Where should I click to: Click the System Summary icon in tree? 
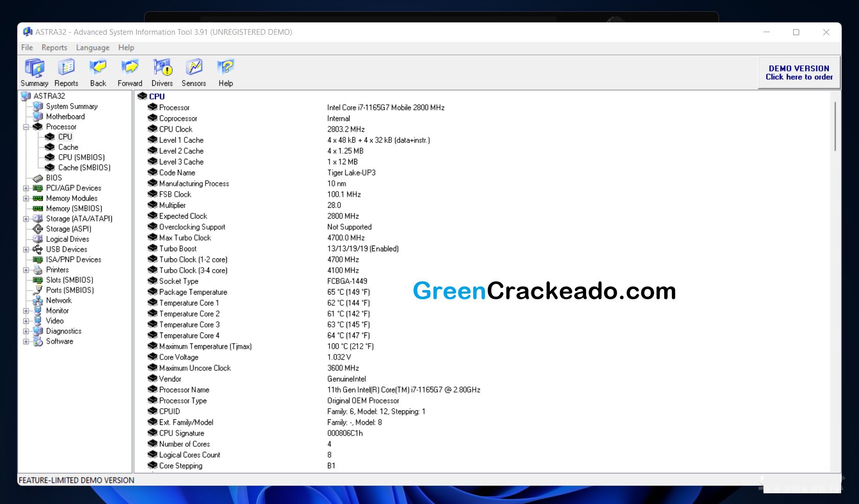point(38,106)
